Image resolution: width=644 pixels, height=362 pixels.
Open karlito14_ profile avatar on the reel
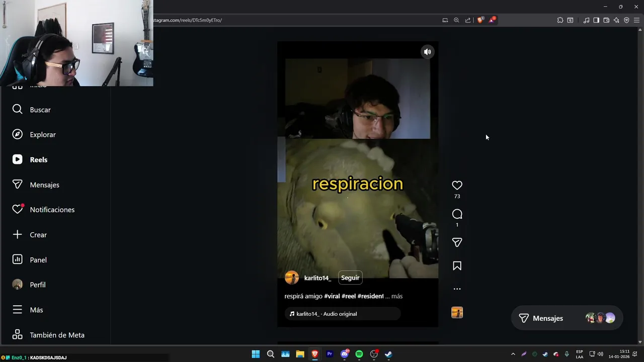(292, 278)
